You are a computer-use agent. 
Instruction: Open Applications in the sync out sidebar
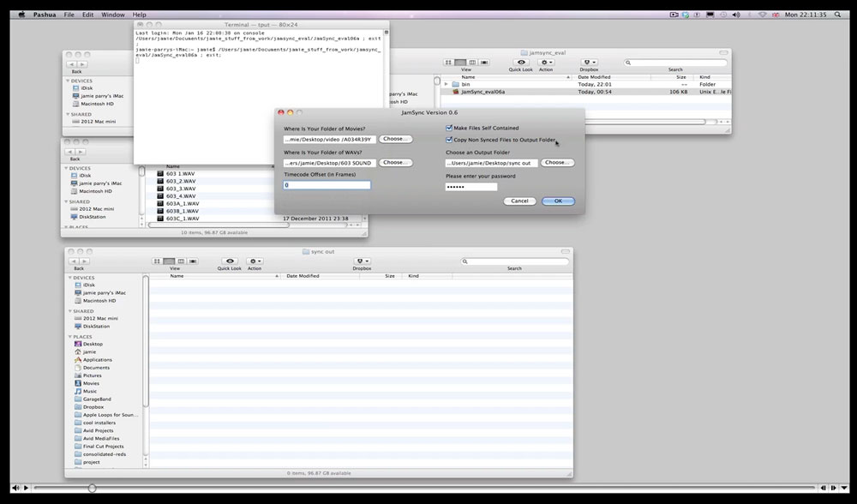click(x=98, y=360)
